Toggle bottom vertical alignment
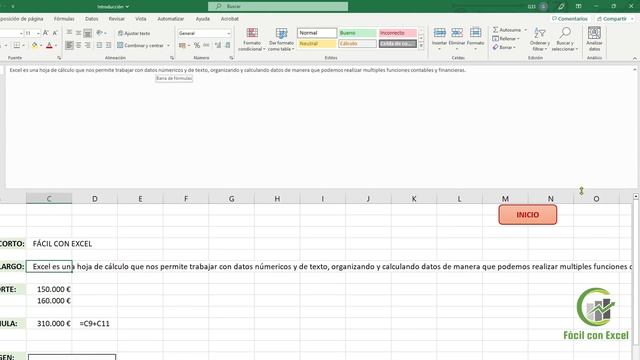Image resolution: width=640 pixels, height=360 pixels. (x=87, y=33)
